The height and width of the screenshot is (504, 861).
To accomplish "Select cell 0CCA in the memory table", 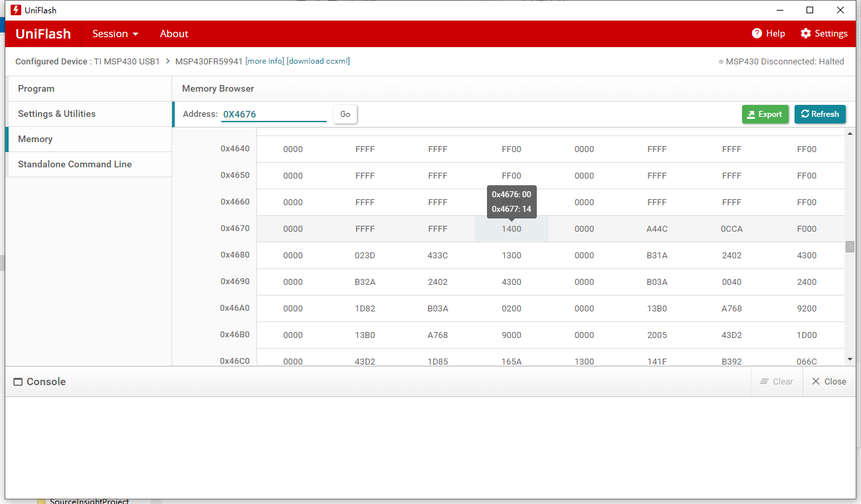I will pos(731,229).
